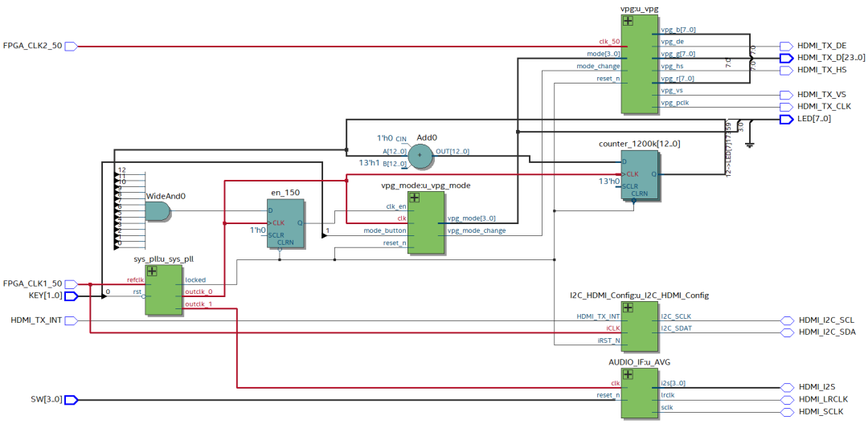This screenshot has width=868, height=424.
Task: Select the WideAnd0 AND gate symbol
Action: pyautogui.click(x=158, y=211)
